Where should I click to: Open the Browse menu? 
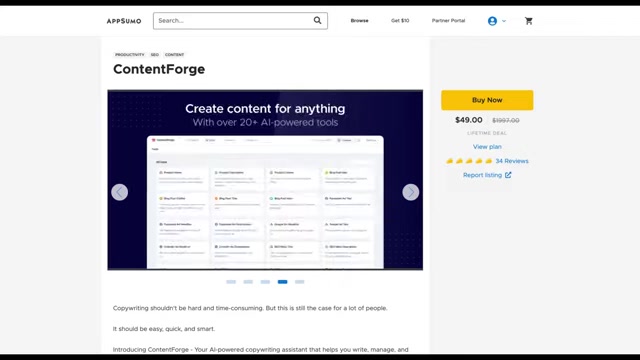point(359,20)
